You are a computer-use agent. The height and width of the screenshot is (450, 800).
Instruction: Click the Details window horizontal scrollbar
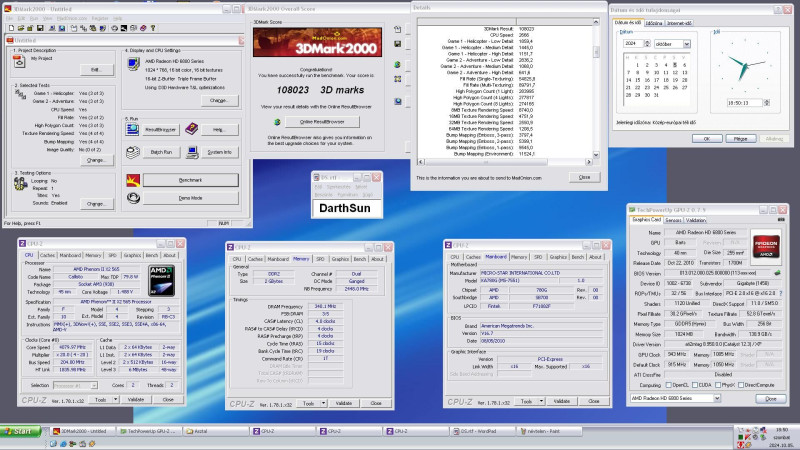pyautogui.click(x=505, y=162)
